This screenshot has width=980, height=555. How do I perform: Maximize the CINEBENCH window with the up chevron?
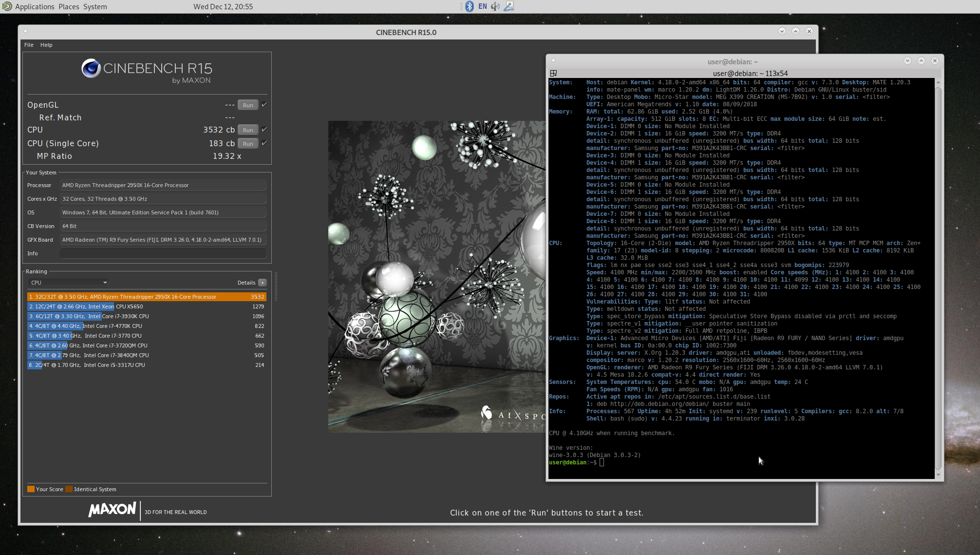[x=795, y=31]
